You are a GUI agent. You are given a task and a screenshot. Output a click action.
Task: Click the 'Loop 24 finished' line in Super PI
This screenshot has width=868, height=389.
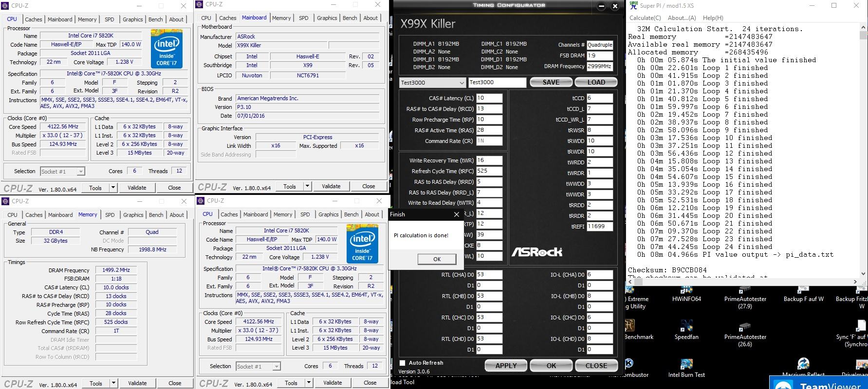tap(704, 247)
